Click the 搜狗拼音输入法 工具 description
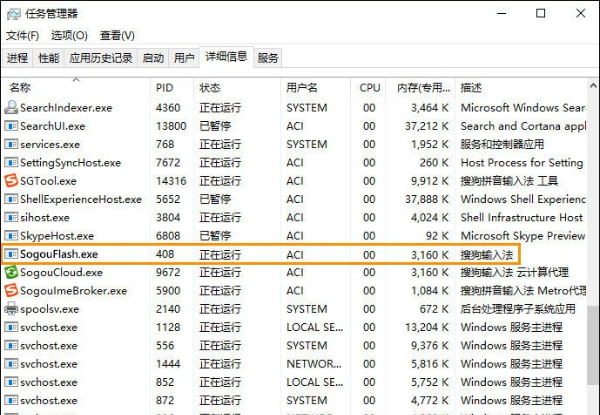Screen dimensions: 600x415 pyautogui.click(x=509, y=181)
